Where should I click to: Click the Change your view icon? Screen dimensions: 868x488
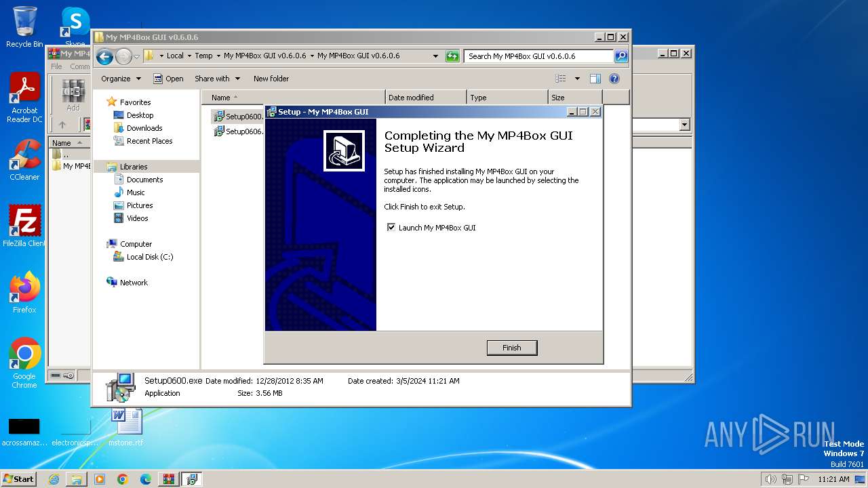click(x=561, y=79)
